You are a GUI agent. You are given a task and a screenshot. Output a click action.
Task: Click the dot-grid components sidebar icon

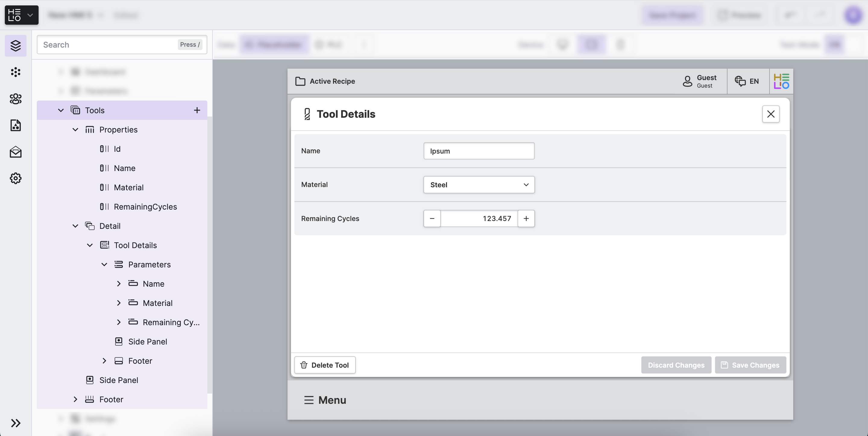click(x=15, y=72)
